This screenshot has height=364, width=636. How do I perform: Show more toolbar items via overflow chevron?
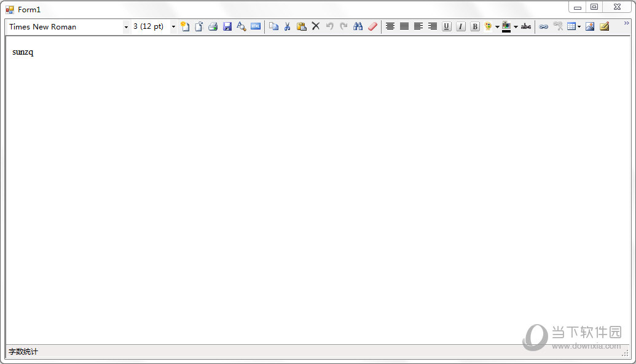click(627, 23)
